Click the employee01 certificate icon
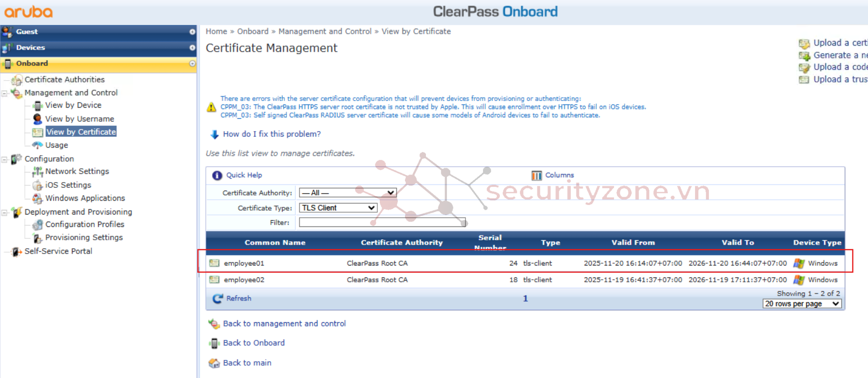The height and width of the screenshot is (378, 868). coord(214,263)
